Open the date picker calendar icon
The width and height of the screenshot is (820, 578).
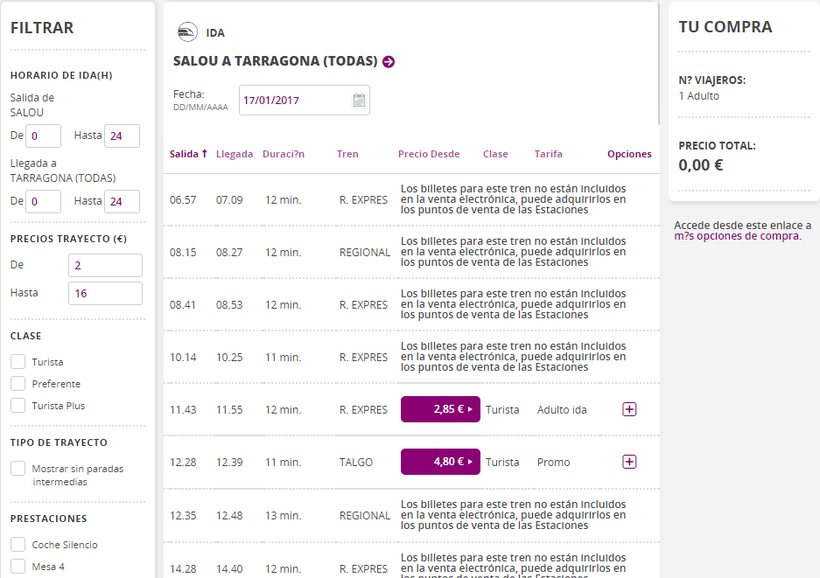click(359, 100)
